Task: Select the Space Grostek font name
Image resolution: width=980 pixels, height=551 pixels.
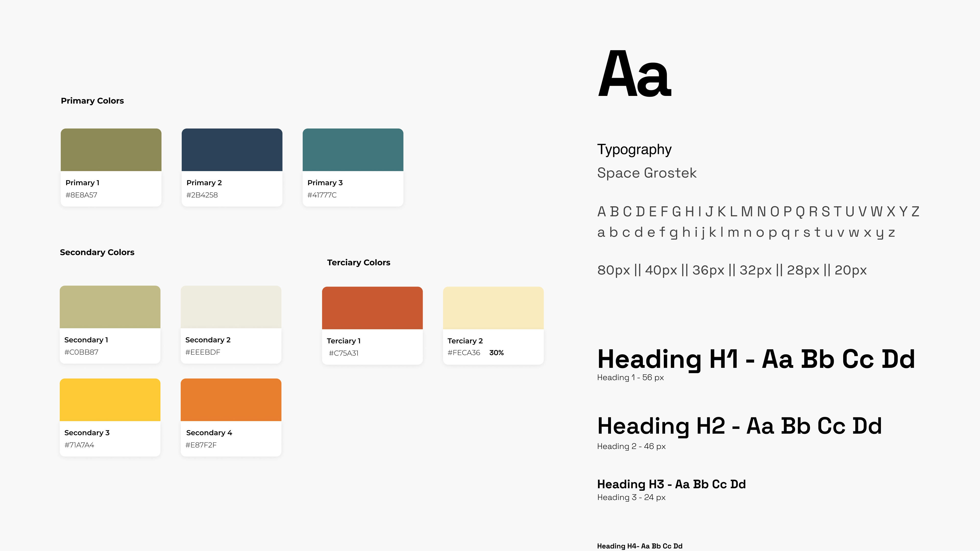Action: 647,173
